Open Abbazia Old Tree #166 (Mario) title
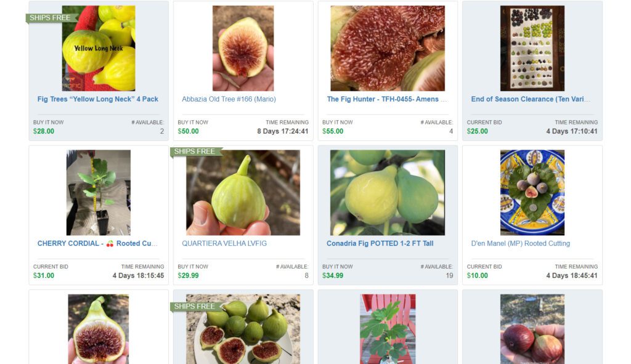The height and width of the screenshot is (364, 631). 229,99
